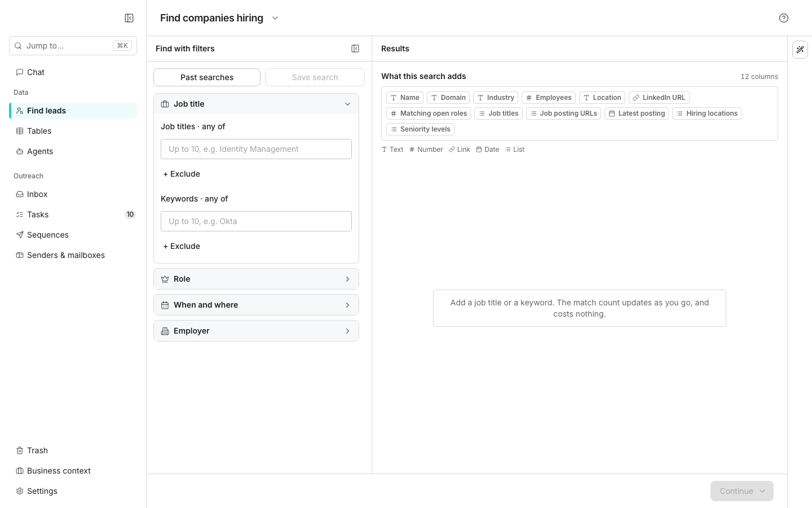Click the Job titles input field
The image size is (812, 508).
(256, 149)
